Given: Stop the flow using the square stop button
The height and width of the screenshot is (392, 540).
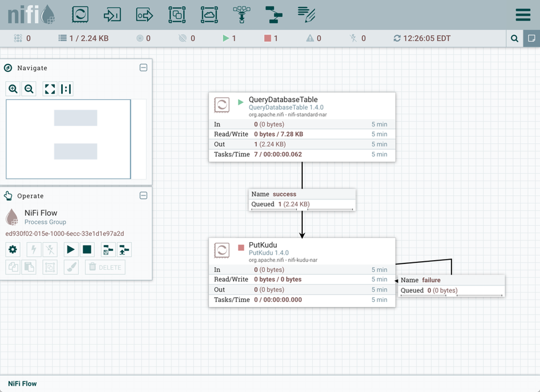Looking at the screenshot, I should (x=86, y=249).
